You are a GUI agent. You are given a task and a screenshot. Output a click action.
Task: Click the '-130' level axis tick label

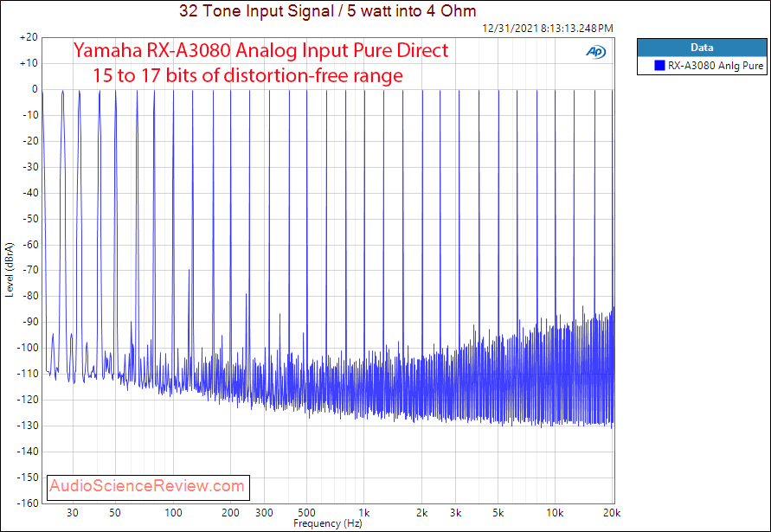(x=28, y=426)
